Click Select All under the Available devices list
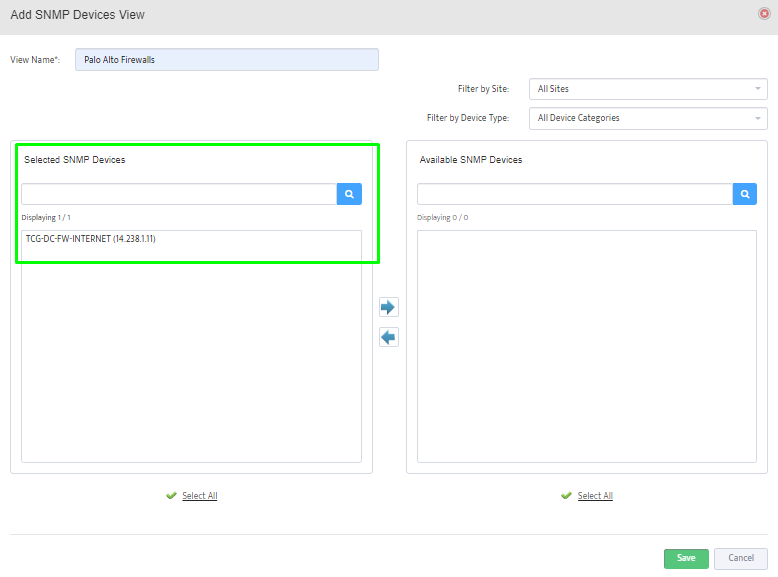Screen dimensions: 778x577 [595, 496]
